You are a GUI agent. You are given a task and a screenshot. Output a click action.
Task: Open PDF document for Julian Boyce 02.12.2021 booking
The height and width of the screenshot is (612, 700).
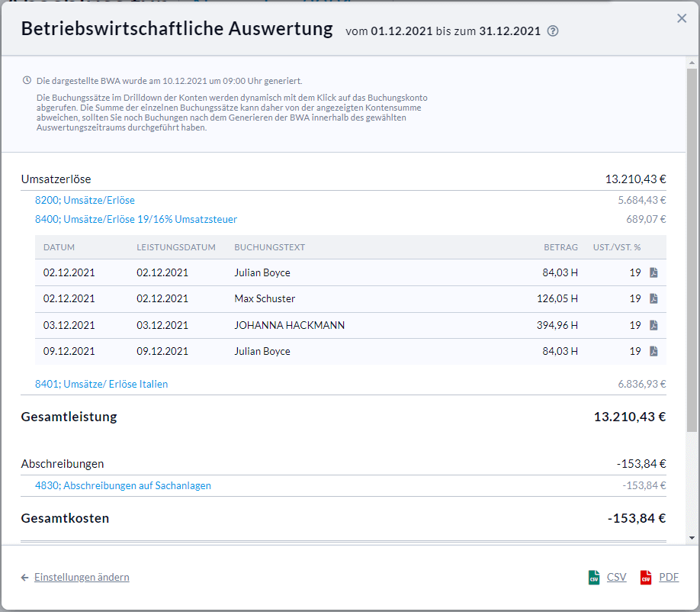(x=653, y=272)
